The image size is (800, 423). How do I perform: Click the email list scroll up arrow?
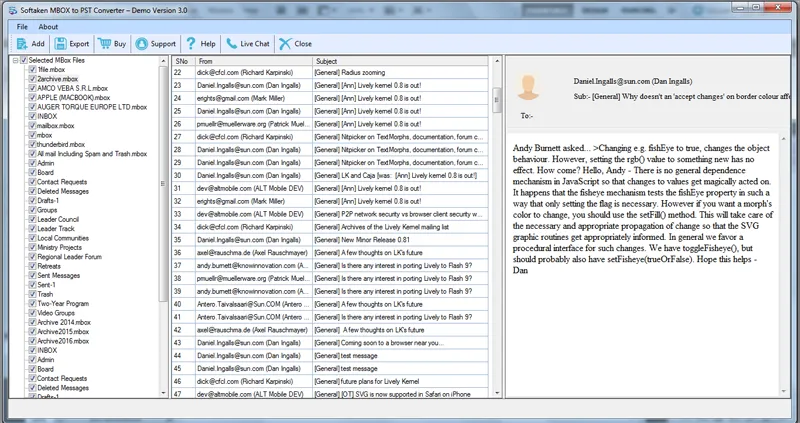click(x=496, y=61)
